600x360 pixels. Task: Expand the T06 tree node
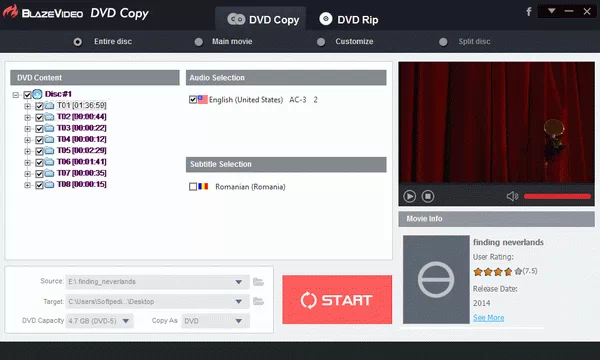pyautogui.click(x=27, y=163)
